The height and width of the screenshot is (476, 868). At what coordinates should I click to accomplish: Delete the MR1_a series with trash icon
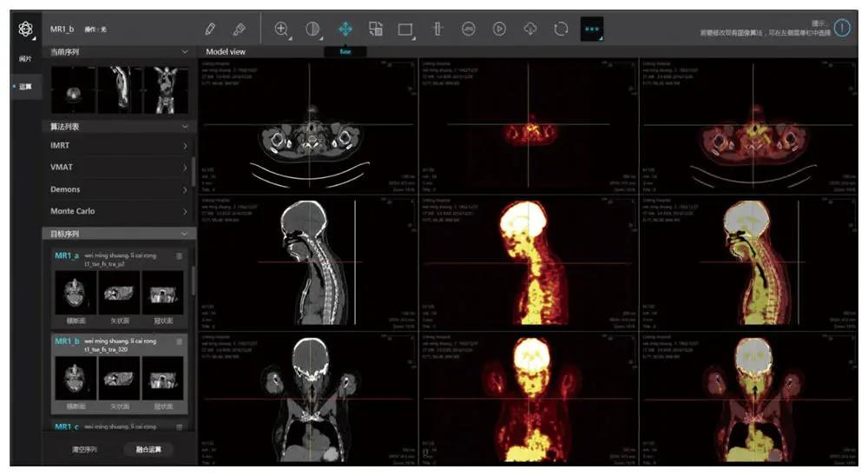[x=179, y=256]
